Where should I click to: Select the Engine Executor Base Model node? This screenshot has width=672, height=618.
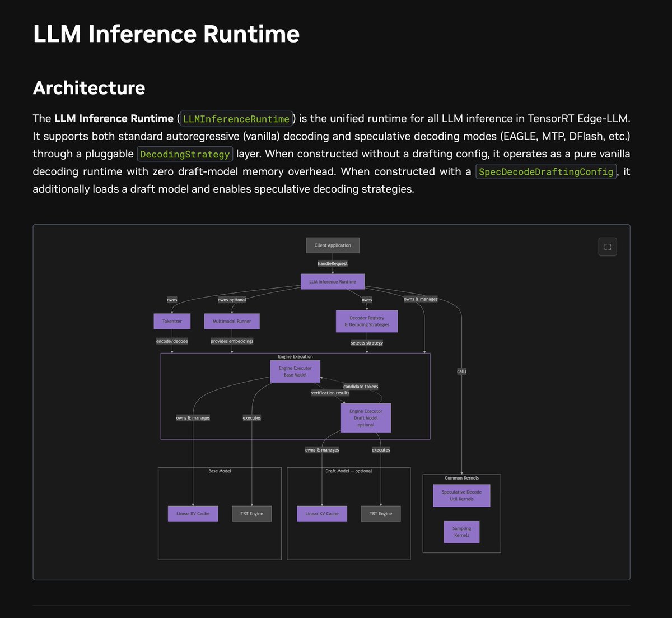(295, 371)
